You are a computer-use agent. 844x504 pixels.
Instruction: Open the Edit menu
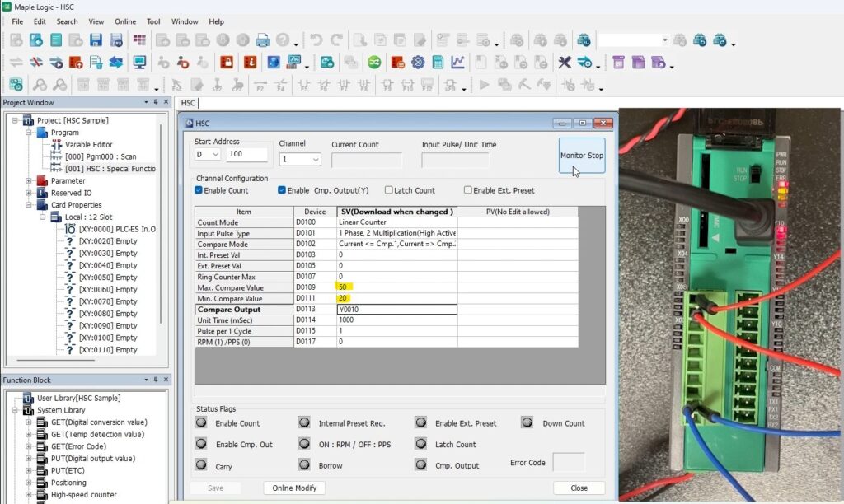40,21
